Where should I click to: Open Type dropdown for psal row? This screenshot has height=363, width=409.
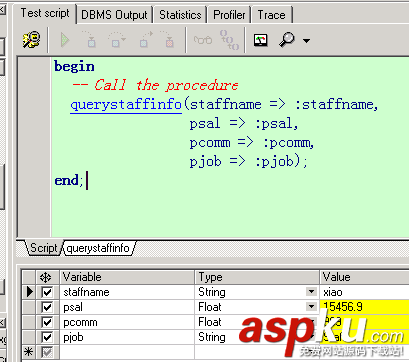pyautogui.click(x=311, y=306)
